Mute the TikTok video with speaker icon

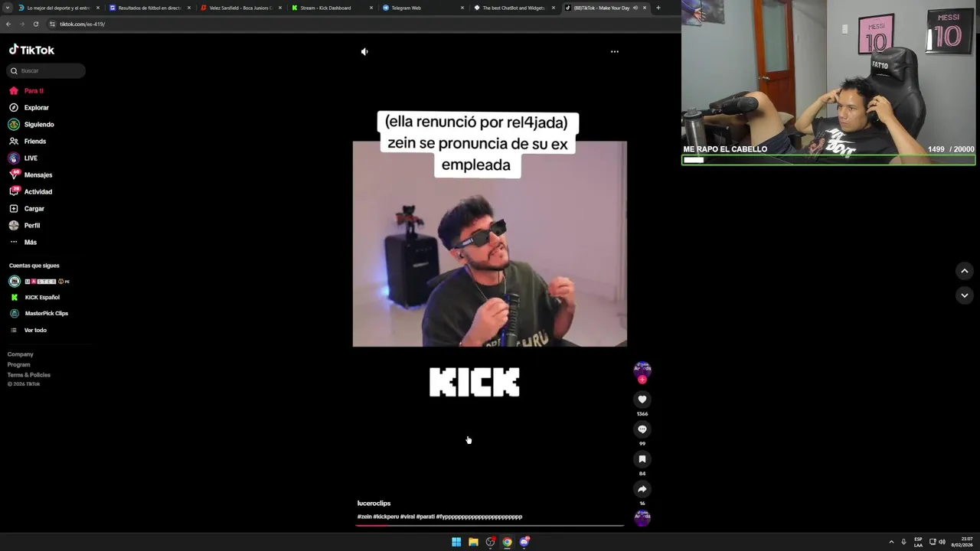[364, 51]
